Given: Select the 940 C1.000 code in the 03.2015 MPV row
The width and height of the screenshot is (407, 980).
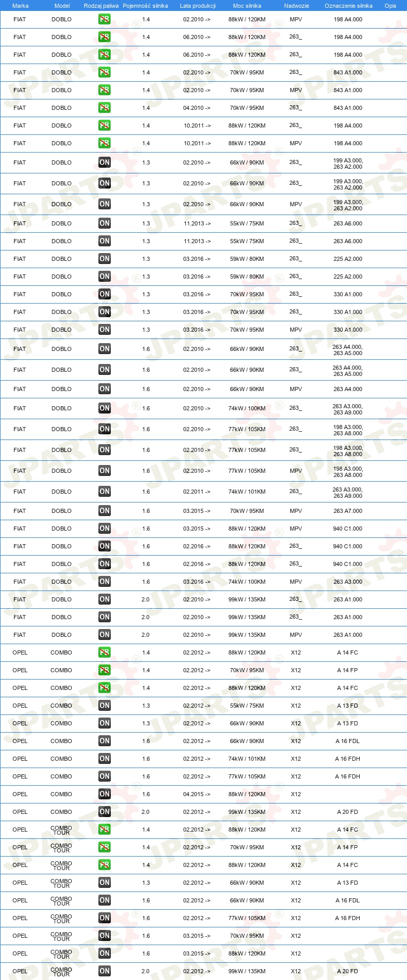Looking at the screenshot, I should [x=348, y=529].
